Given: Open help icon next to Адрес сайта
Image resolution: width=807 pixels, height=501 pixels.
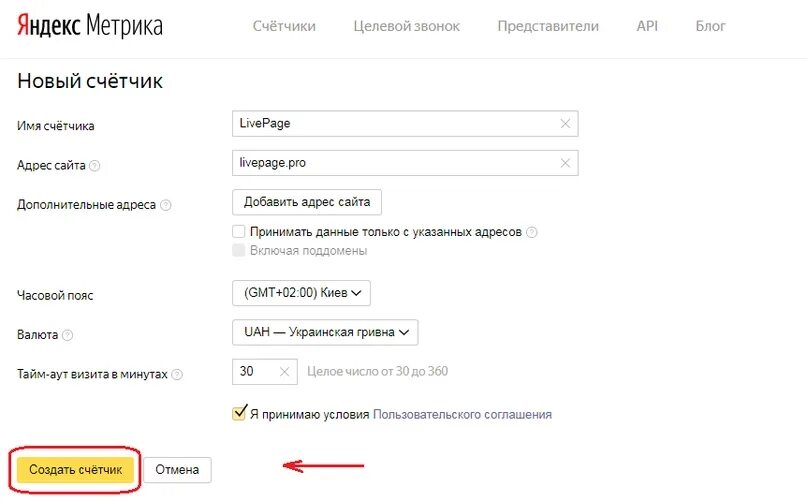Looking at the screenshot, I should point(94,166).
